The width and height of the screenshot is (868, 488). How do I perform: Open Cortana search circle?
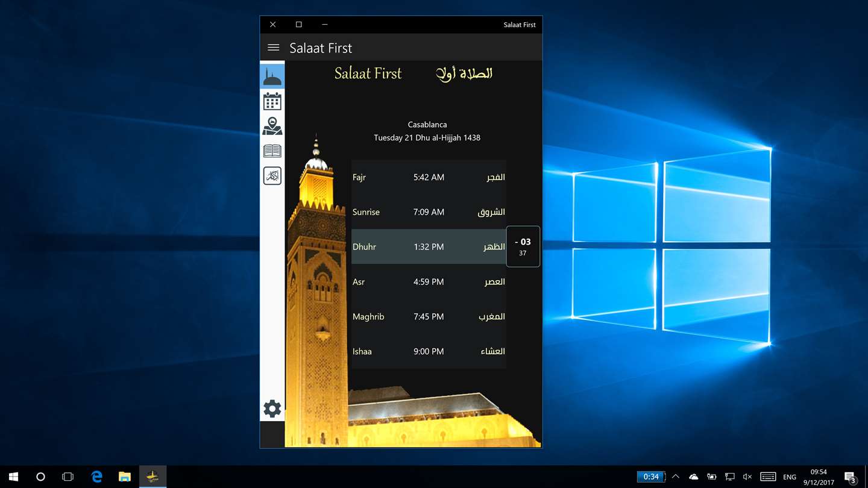tap(40, 477)
